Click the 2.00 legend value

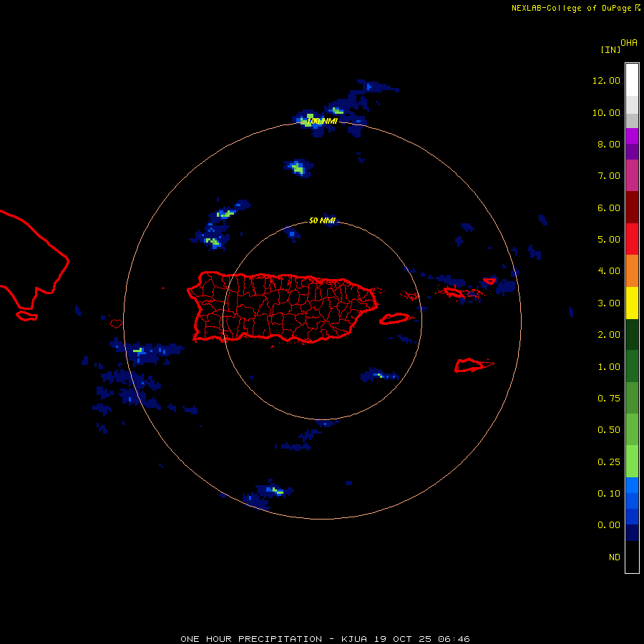coord(609,335)
